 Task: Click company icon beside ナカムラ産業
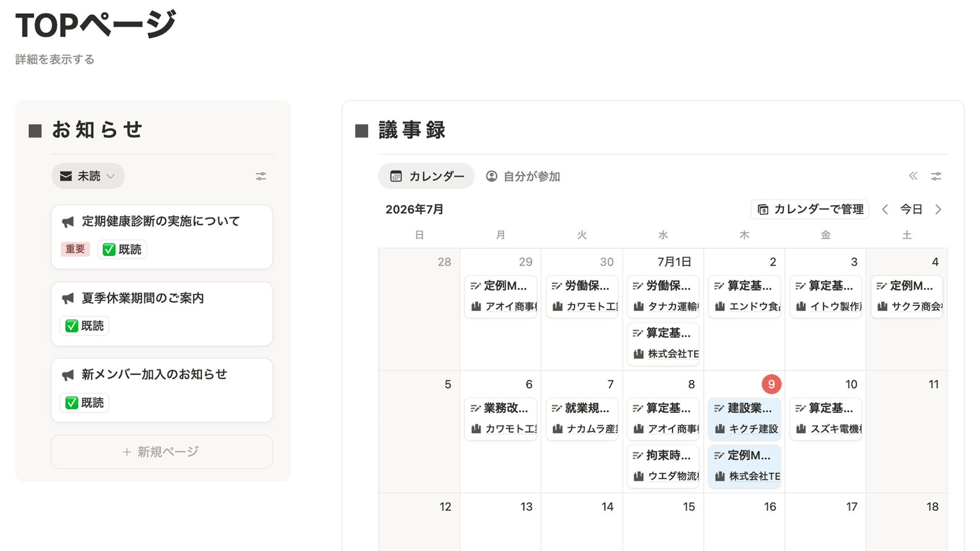point(557,429)
